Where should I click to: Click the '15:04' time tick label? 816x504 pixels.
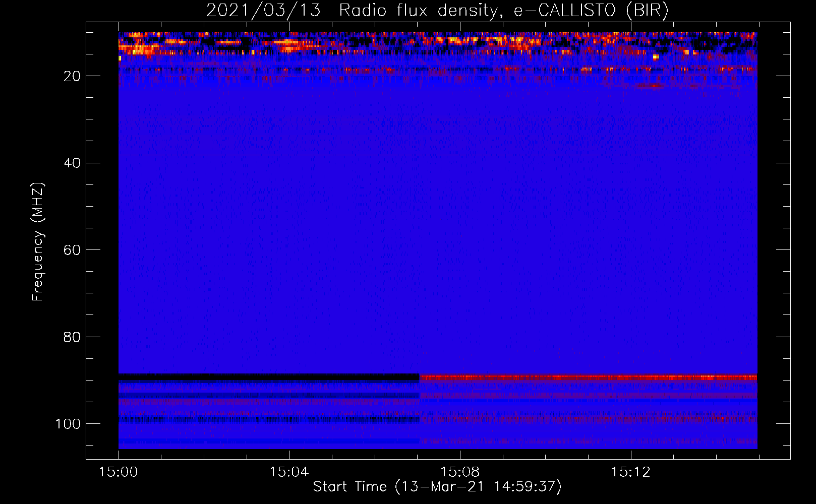pyautogui.click(x=289, y=472)
